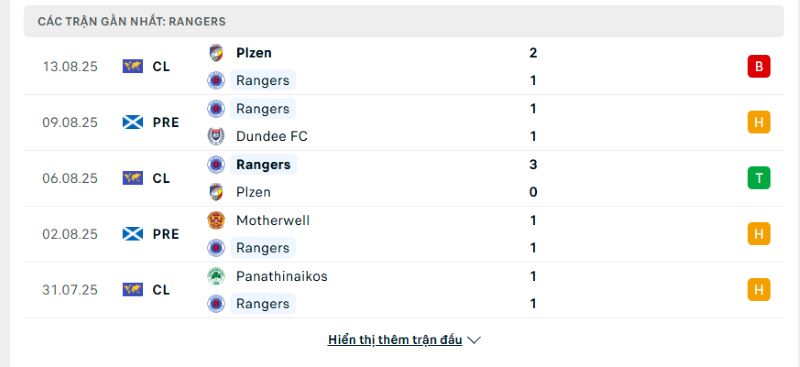Image resolution: width=800 pixels, height=367 pixels.
Task: Select the Panathinaikos team name
Action: (x=282, y=276)
